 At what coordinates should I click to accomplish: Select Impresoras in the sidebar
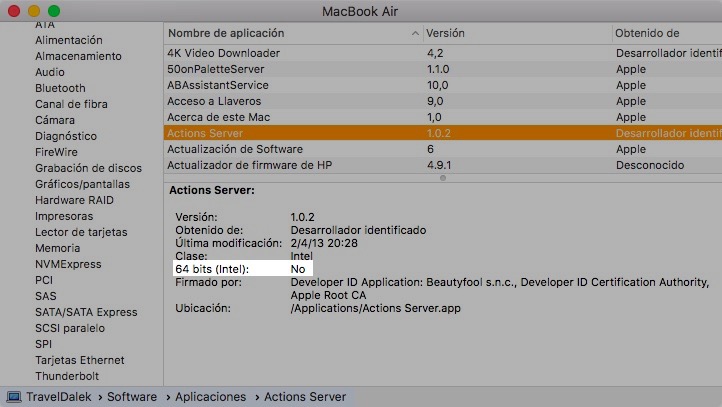[x=64, y=216]
